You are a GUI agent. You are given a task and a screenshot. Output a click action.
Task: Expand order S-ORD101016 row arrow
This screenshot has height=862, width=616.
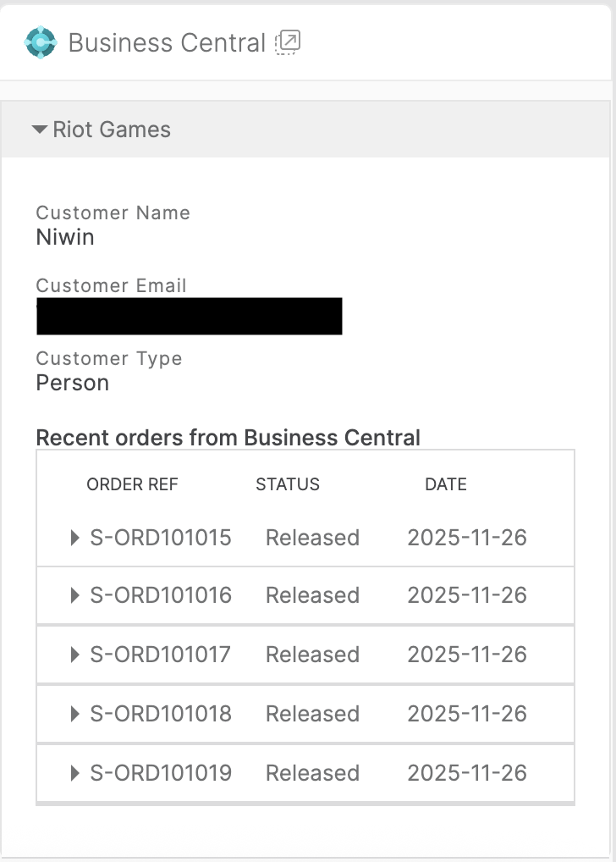75,595
